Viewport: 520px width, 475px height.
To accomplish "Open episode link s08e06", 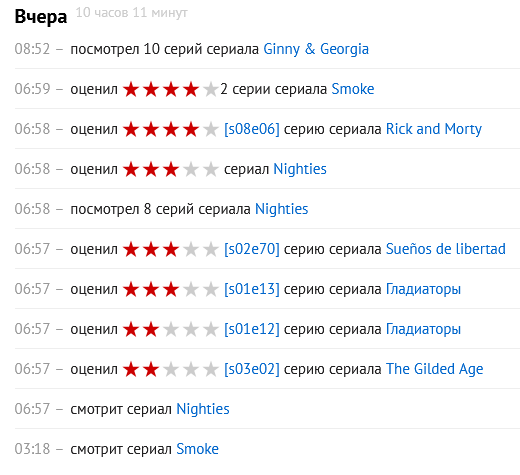I will (x=252, y=129).
